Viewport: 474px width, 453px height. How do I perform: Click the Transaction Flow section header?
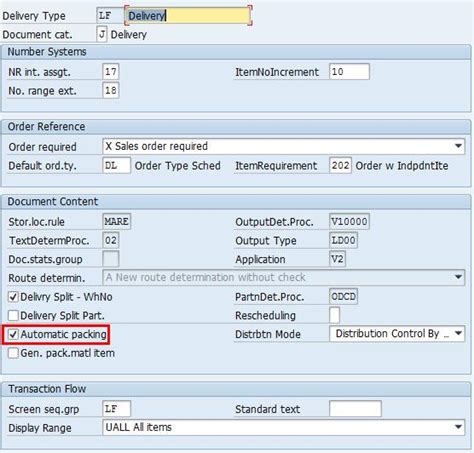47,389
